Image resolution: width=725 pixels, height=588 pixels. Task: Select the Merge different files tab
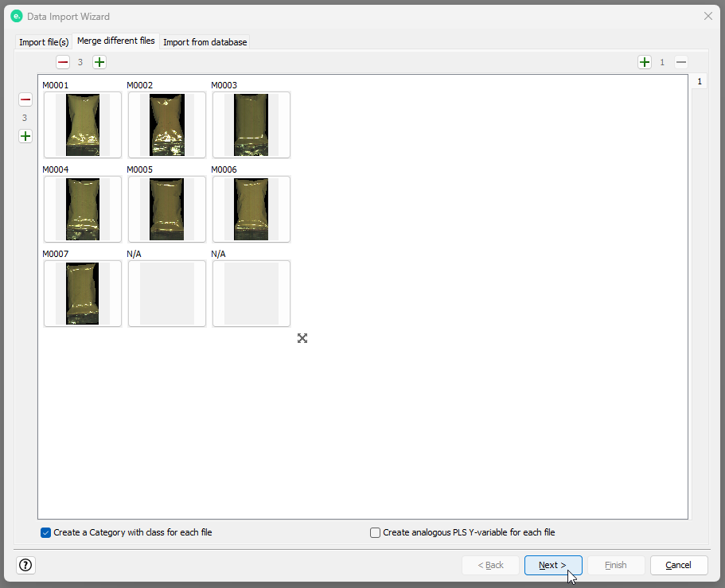(x=116, y=41)
